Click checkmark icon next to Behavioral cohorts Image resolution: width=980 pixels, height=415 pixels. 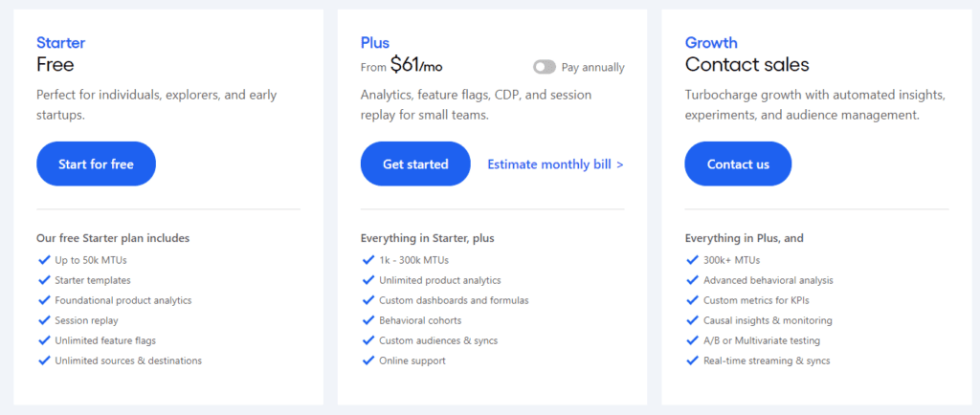368,320
